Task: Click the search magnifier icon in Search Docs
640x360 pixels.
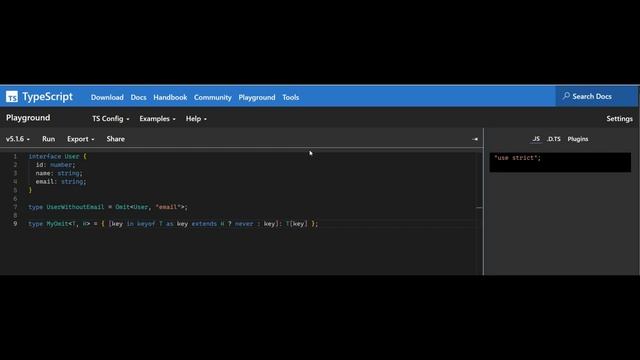Action: pyautogui.click(x=566, y=96)
